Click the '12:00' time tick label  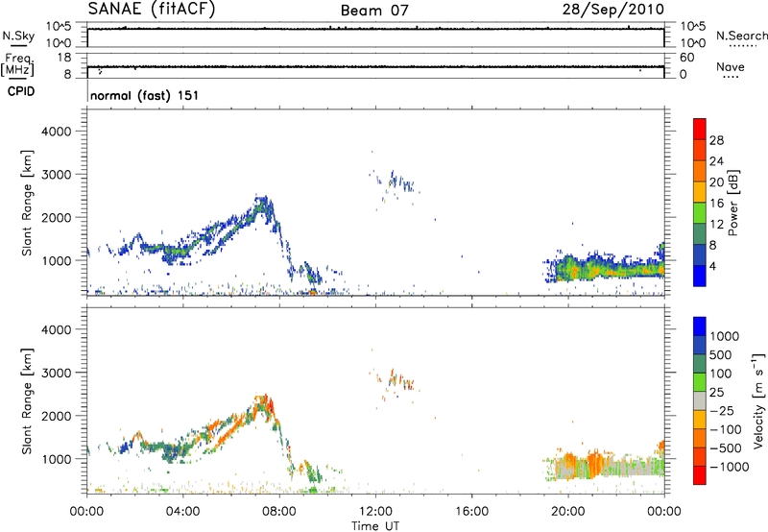[x=375, y=512]
